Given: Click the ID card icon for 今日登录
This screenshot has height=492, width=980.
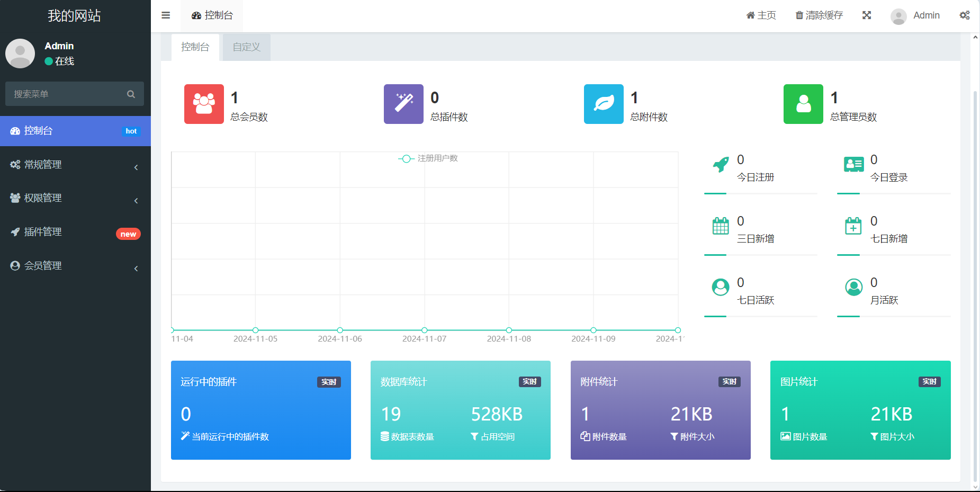Looking at the screenshot, I should 853,165.
